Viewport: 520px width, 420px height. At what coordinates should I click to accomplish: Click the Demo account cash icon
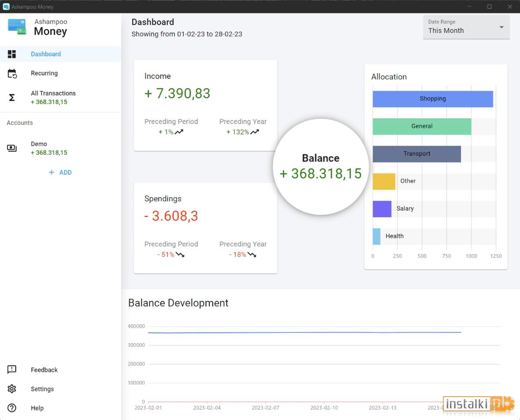(12, 148)
